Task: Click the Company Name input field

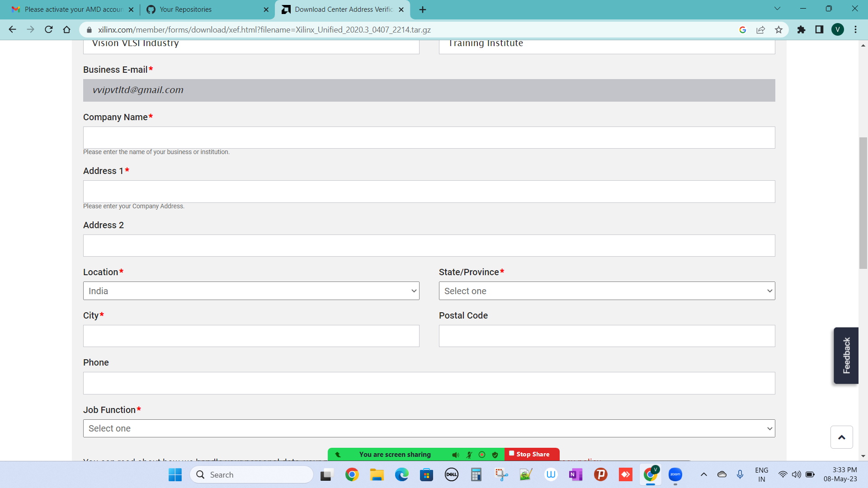Action: tap(429, 138)
